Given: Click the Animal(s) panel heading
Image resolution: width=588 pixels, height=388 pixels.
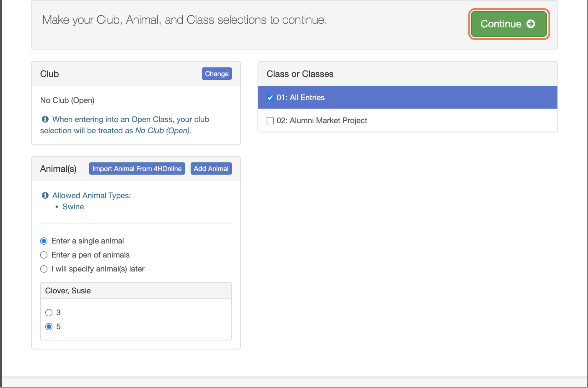Looking at the screenshot, I should [x=58, y=169].
